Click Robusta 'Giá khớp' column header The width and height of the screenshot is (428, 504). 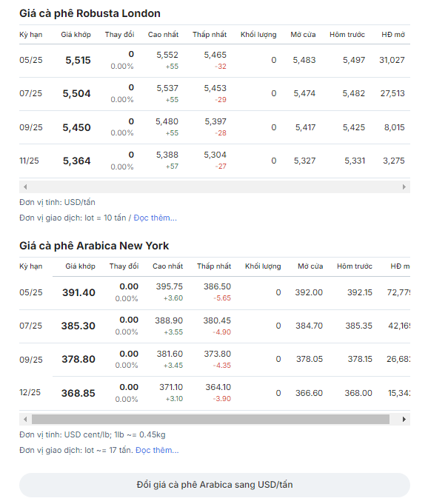[76, 34]
